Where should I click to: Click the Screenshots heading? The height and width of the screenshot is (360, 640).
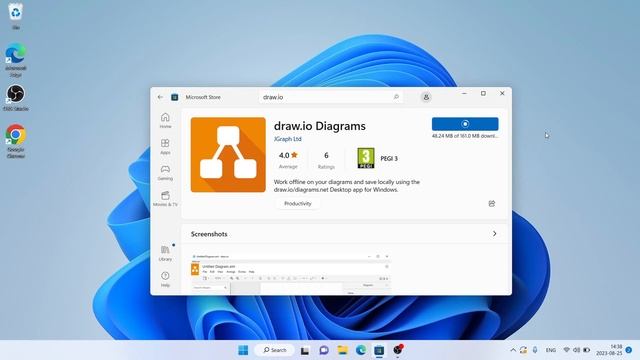209,234
